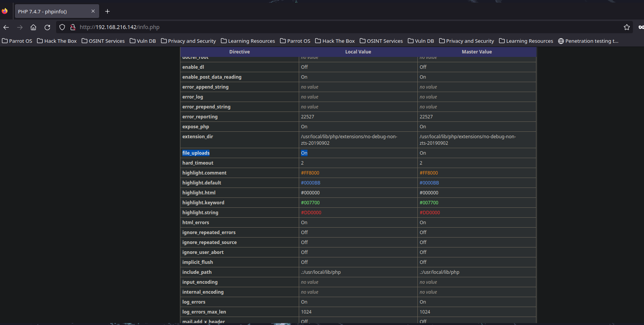Click the blue #0000BB local value

(311, 183)
